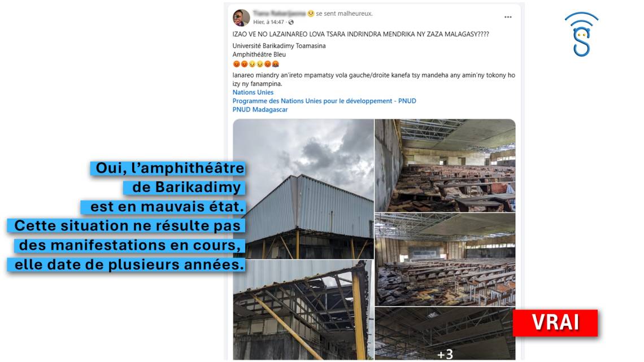Open the middle-right amphitheatre benches photo
The width and height of the screenshot is (644, 362).
pos(445,259)
